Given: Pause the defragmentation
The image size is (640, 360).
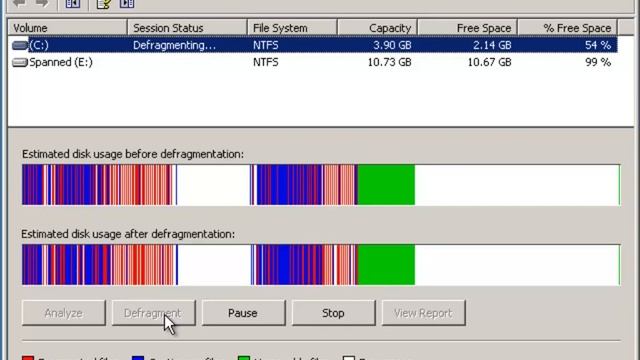Looking at the screenshot, I should (x=243, y=313).
